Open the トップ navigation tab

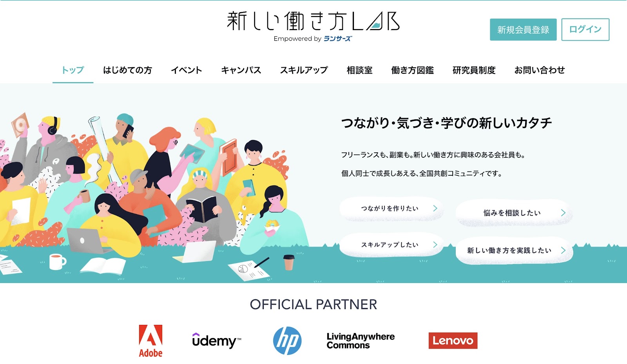click(73, 70)
